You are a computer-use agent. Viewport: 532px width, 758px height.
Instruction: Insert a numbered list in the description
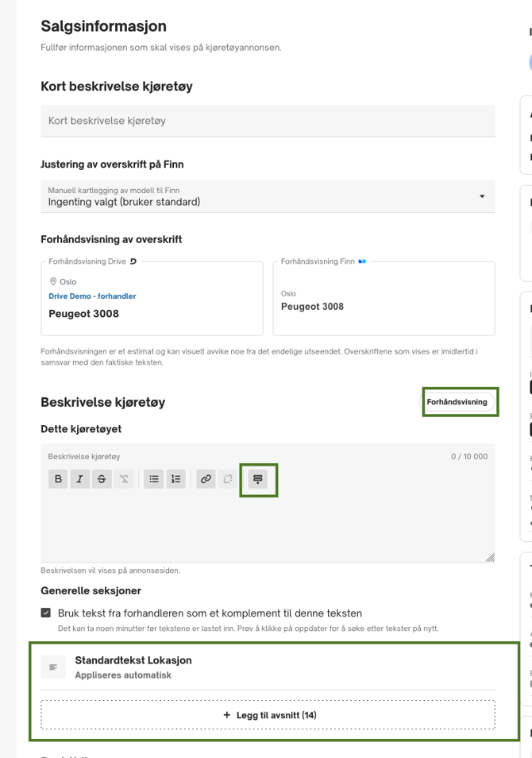[174, 479]
